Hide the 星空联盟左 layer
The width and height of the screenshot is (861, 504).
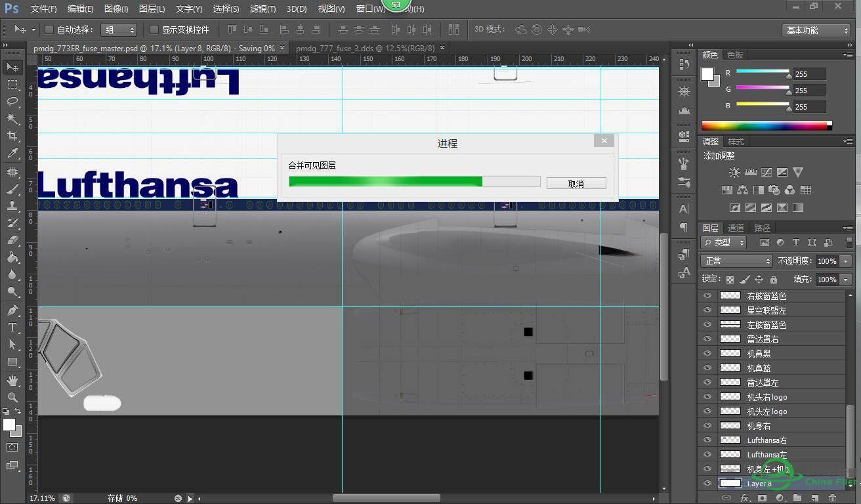(x=707, y=310)
